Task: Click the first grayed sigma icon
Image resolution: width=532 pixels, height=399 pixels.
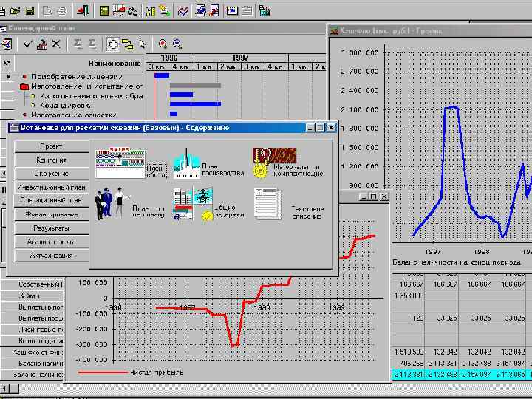Action: coord(78,44)
